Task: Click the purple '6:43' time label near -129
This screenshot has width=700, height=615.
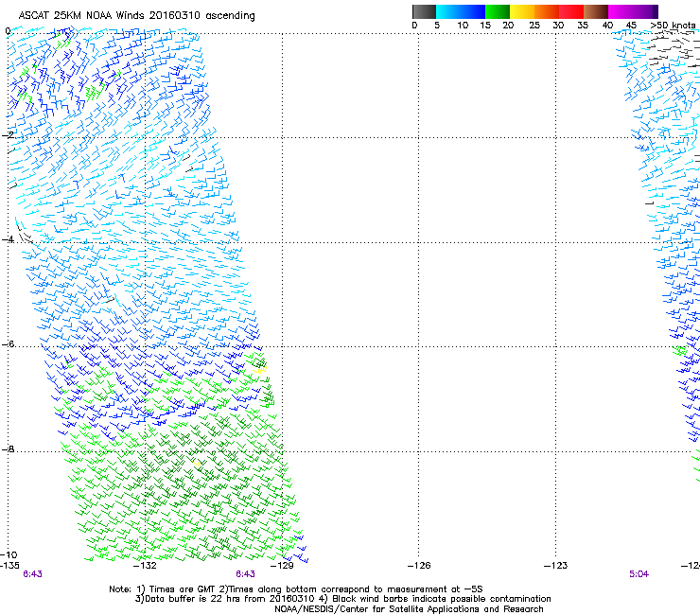Action: pos(246,574)
